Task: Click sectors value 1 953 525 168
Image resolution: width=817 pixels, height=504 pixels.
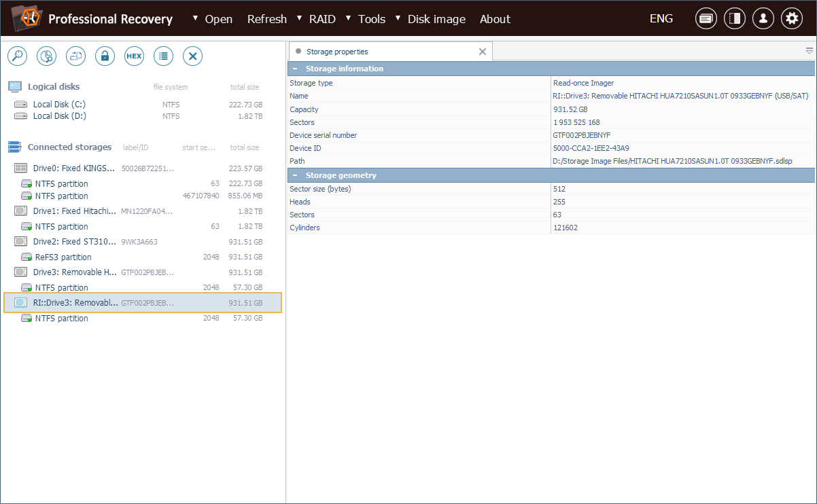Action: pos(576,122)
